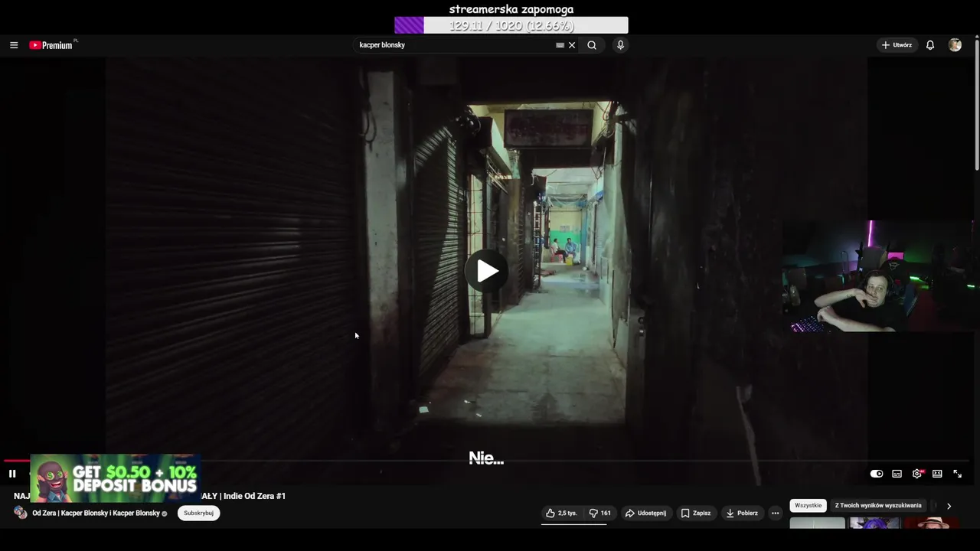Toggle the autoplay switch in player
The image size is (980, 551).
click(877, 474)
